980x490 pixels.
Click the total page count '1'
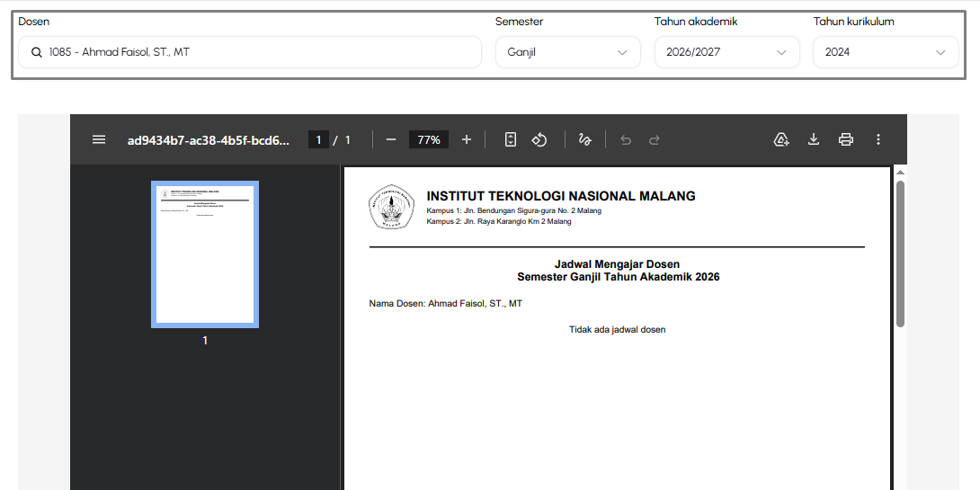(348, 140)
